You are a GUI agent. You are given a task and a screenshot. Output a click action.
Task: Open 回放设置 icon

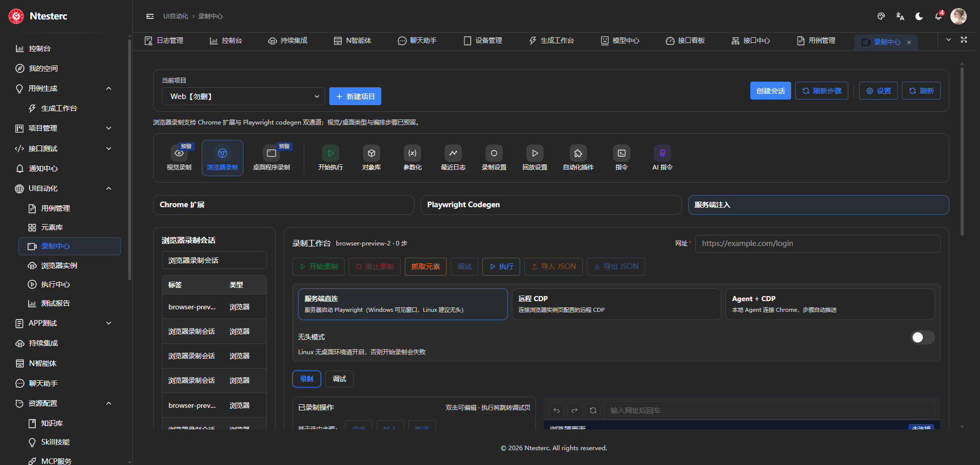(535, 153)
